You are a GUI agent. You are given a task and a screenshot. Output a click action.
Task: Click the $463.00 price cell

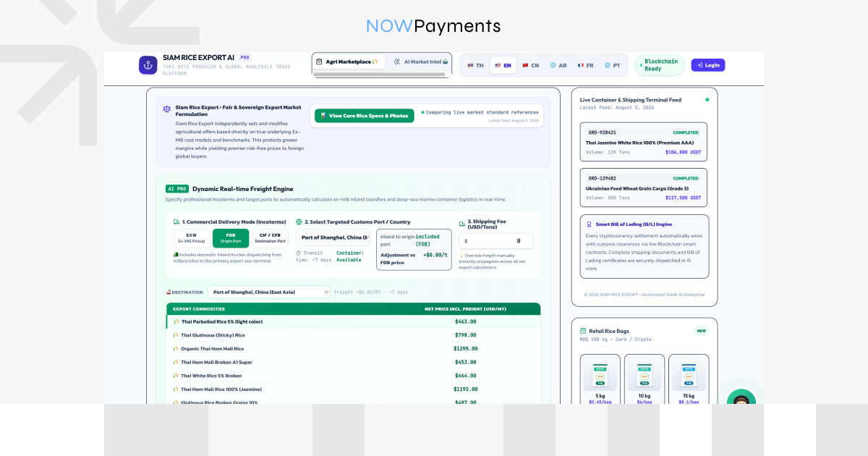click(x=465, y=321)
